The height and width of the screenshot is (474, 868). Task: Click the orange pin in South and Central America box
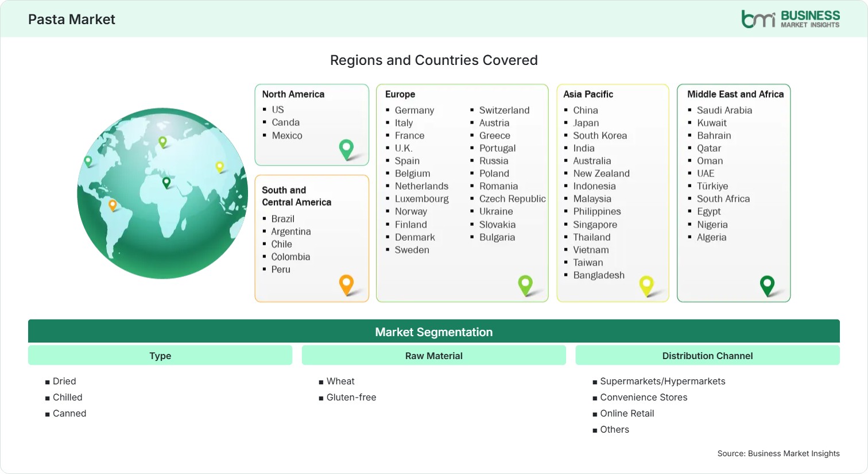(x=346, y=285)
